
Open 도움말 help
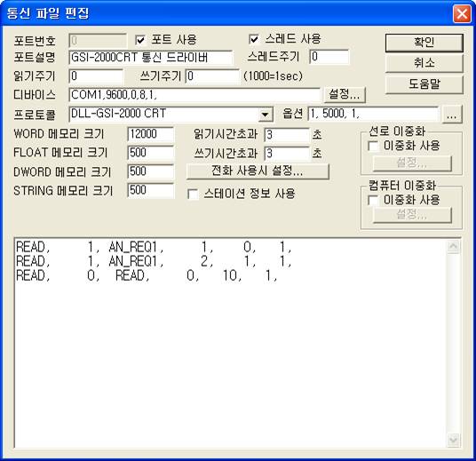tap(424, 84)
